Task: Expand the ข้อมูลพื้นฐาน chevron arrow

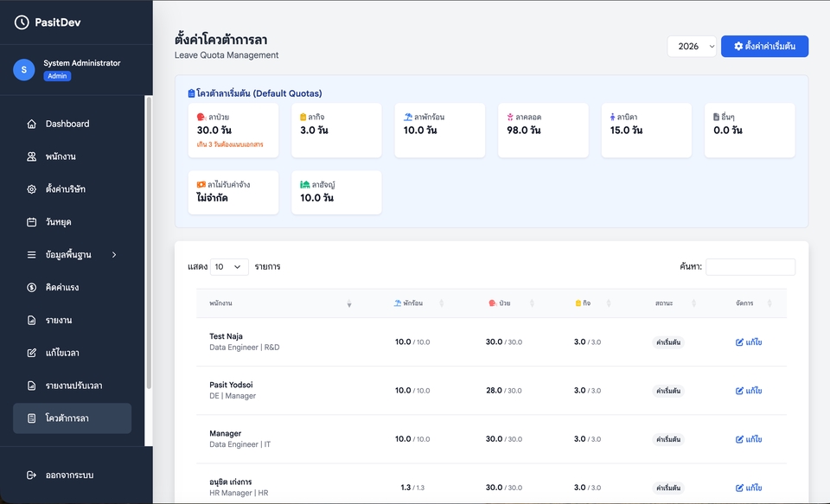Action: [114, 255]
